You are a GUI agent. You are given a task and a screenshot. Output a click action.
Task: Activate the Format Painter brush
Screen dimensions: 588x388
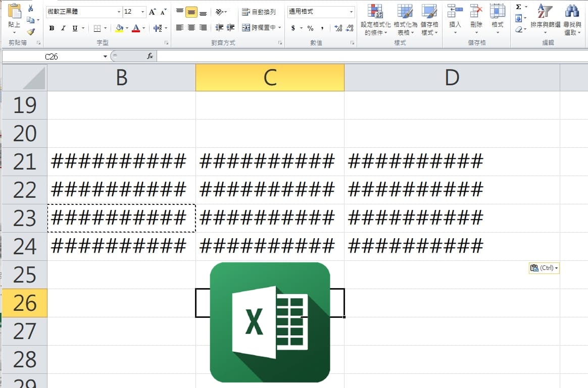31,32
